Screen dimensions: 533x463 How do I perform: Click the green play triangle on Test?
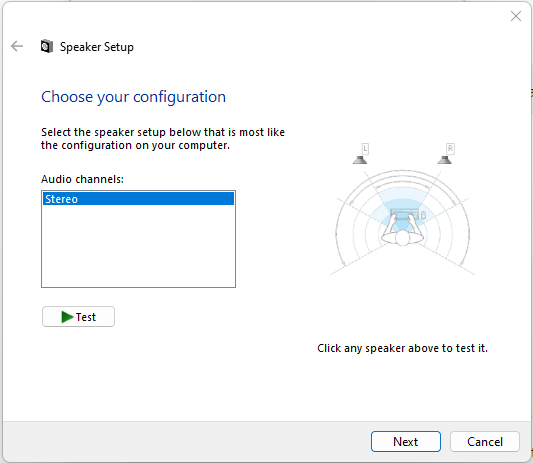pos(67,317)
